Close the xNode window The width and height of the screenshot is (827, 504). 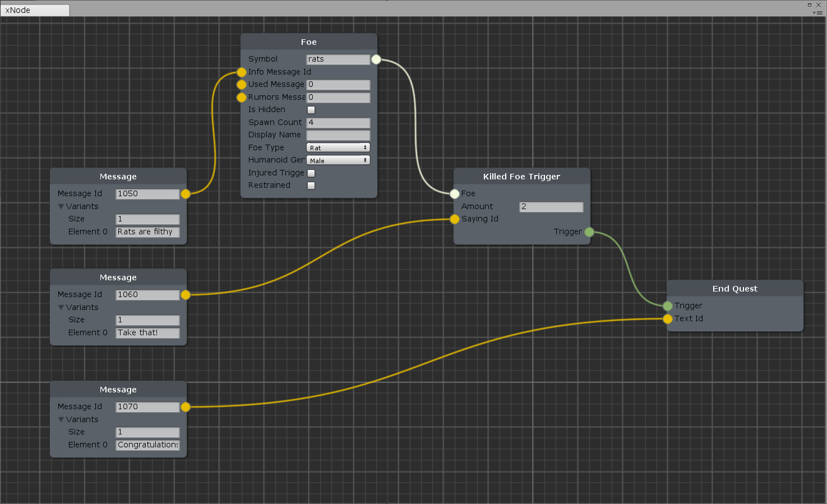[x=819, y=4]
